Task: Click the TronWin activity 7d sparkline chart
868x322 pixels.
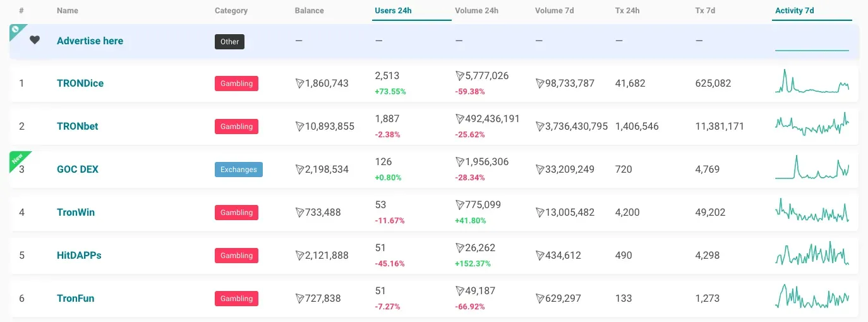Action: tap(812, 211)
